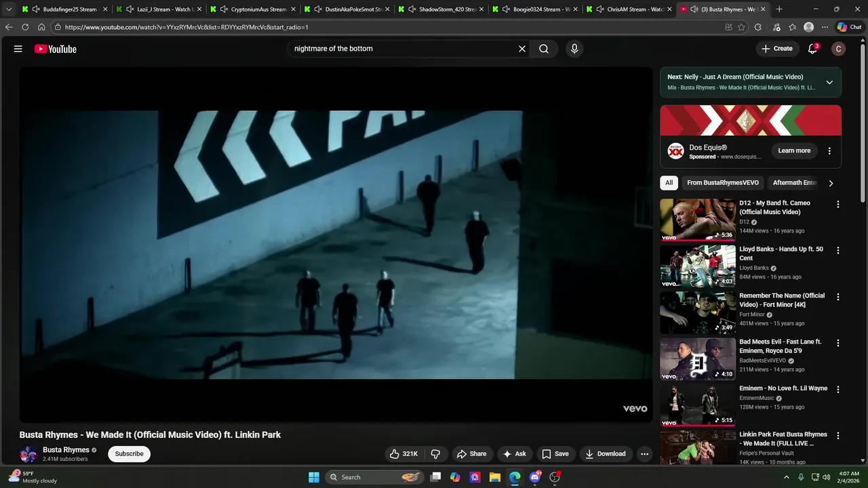The height and width of the screenshot is (488, 868).
Task: Open Discord from the taskbar
Action: click(x=535, y=477)
